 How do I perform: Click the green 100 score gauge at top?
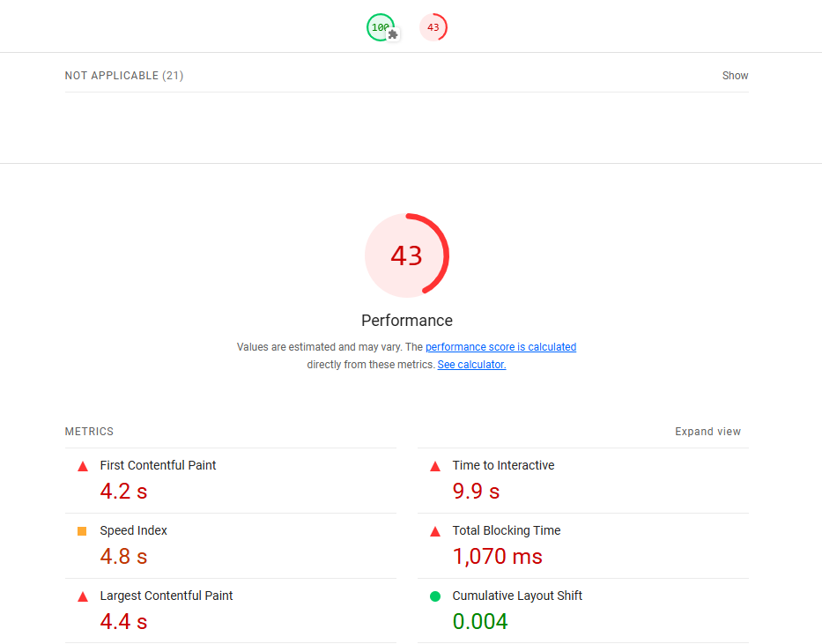coord(381,27)
